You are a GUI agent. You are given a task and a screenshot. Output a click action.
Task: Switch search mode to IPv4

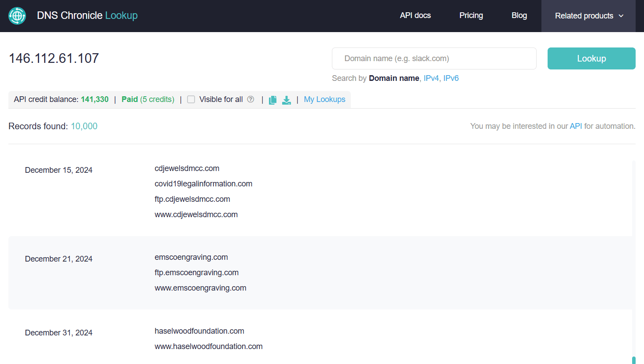(x=431, y=78)
